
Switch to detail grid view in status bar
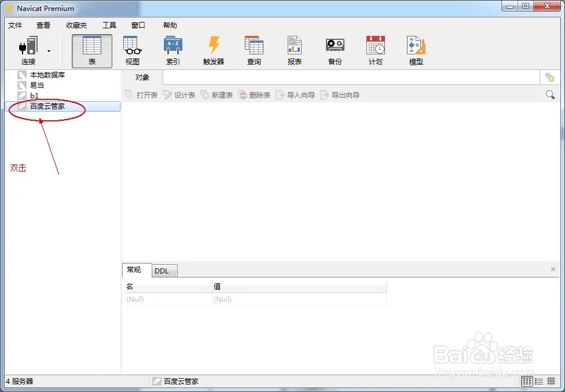pos(551,382)
